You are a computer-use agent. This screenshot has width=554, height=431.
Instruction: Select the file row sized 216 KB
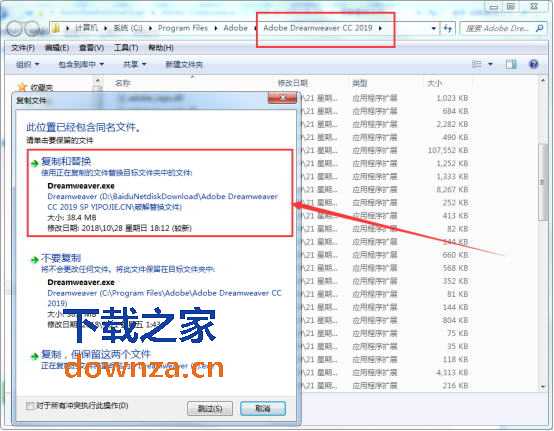point(384,385)
